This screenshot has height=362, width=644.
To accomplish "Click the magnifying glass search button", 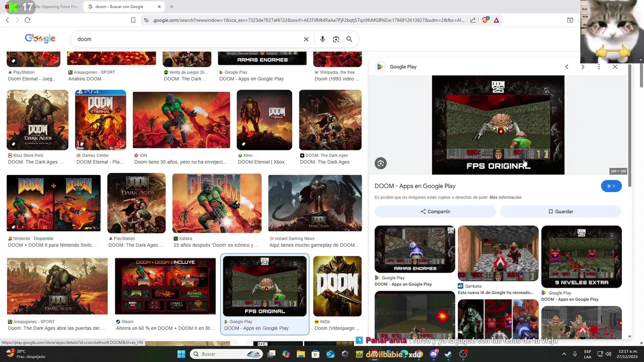I will tap(349, 39).
